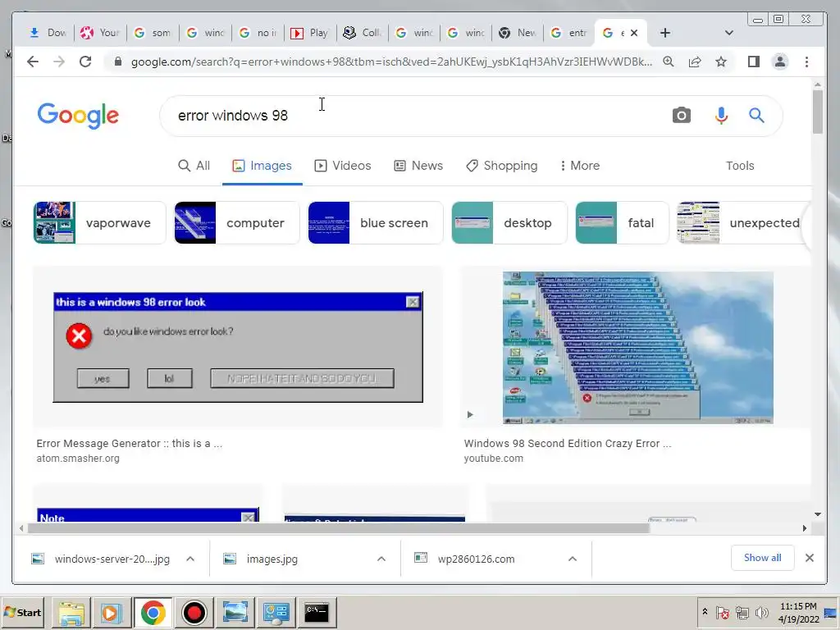Select the Videos results tab
This screenshot has height=630, width=840.
coord(343,166)
